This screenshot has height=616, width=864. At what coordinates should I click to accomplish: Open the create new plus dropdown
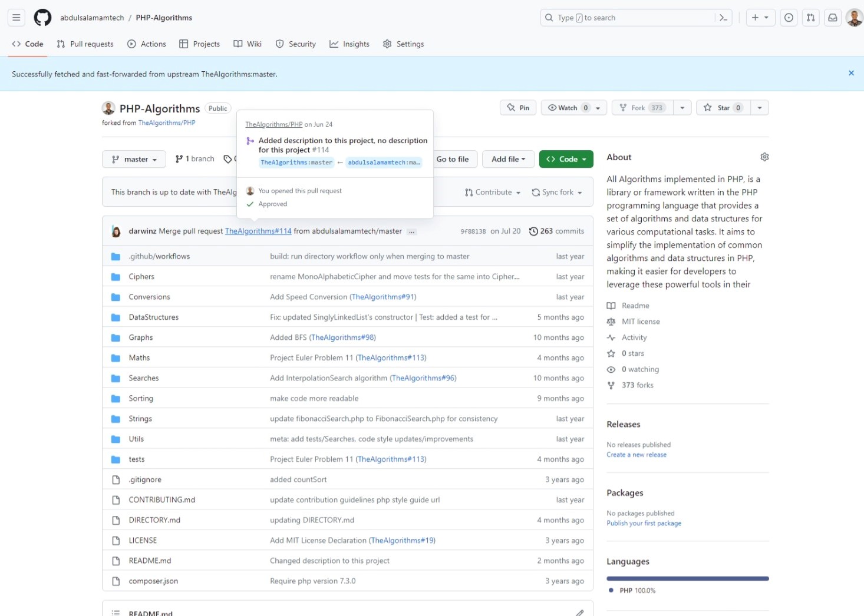[760, 18]
